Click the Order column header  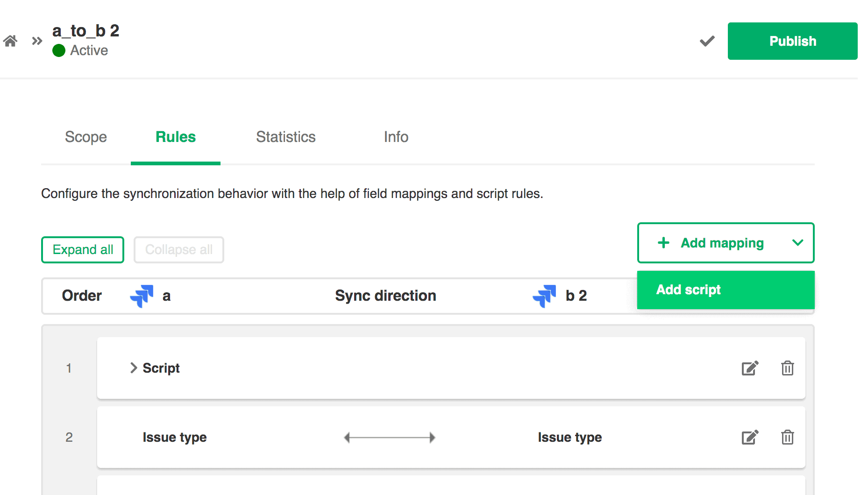tap(82, 296)
